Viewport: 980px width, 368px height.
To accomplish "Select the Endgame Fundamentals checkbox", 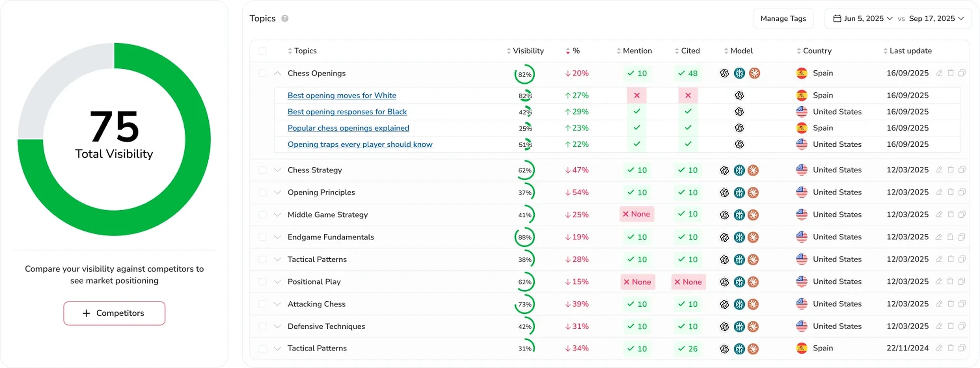I will click(x=263, y=237).
